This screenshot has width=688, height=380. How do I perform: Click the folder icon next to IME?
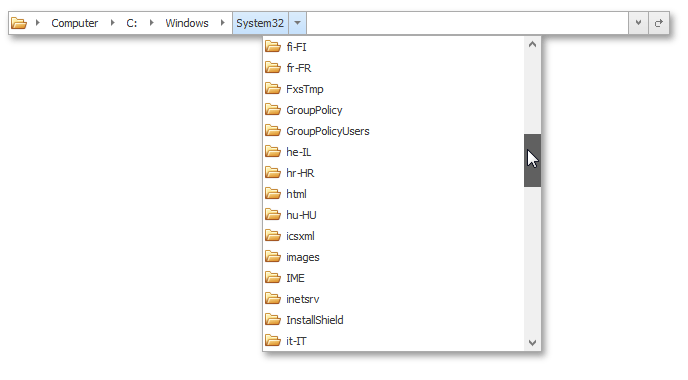pyautogui.click(x=273, y=278)
